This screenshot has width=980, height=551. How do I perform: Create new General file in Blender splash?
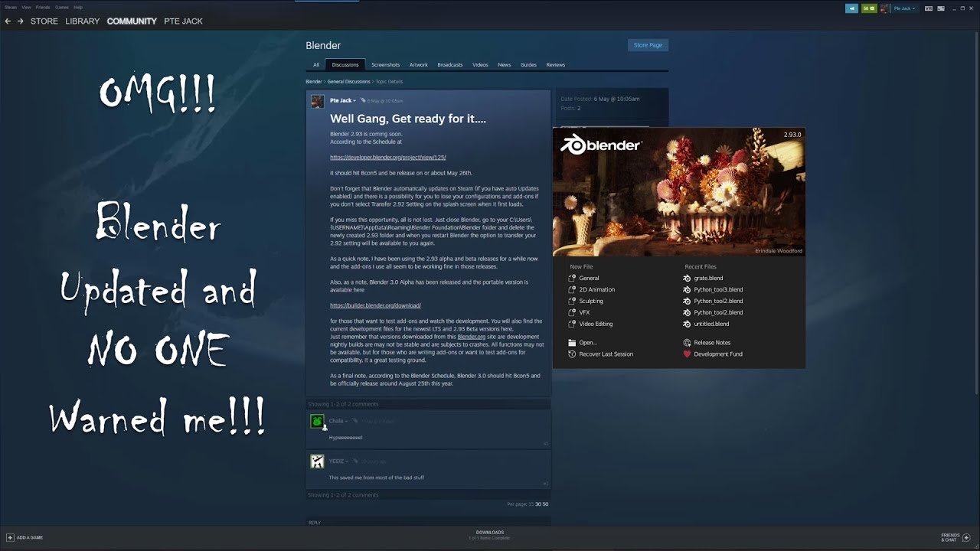[589, 279]
